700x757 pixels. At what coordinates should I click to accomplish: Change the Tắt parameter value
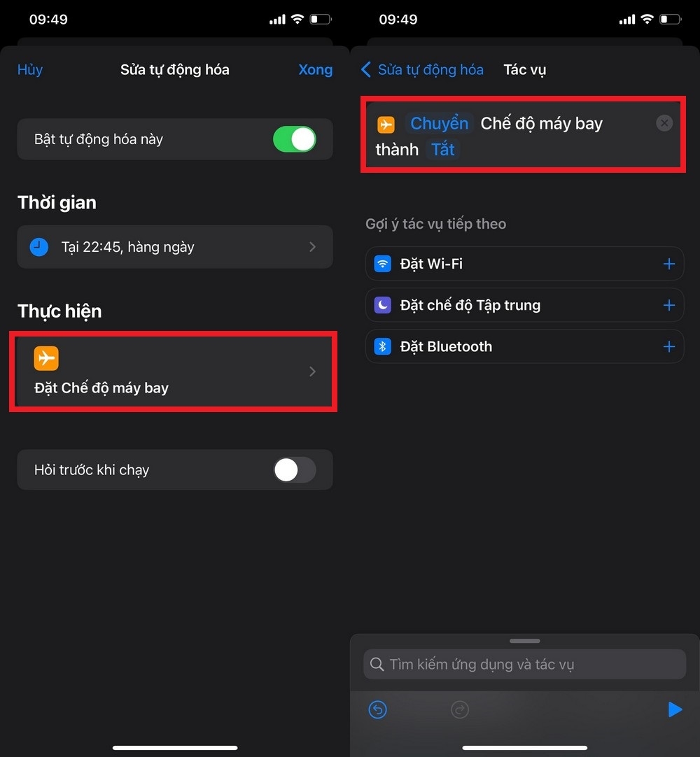coord(442,149)
